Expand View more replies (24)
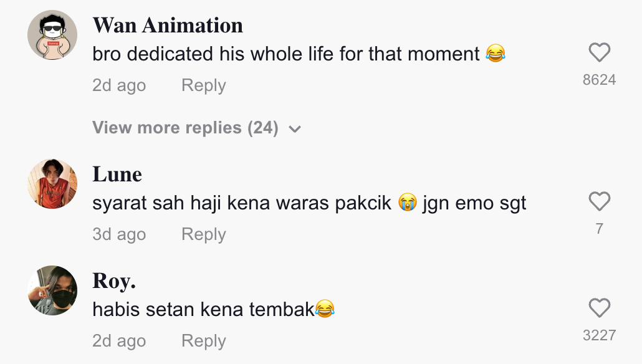This screenshot has width=642, height=364. click(185, 128)
